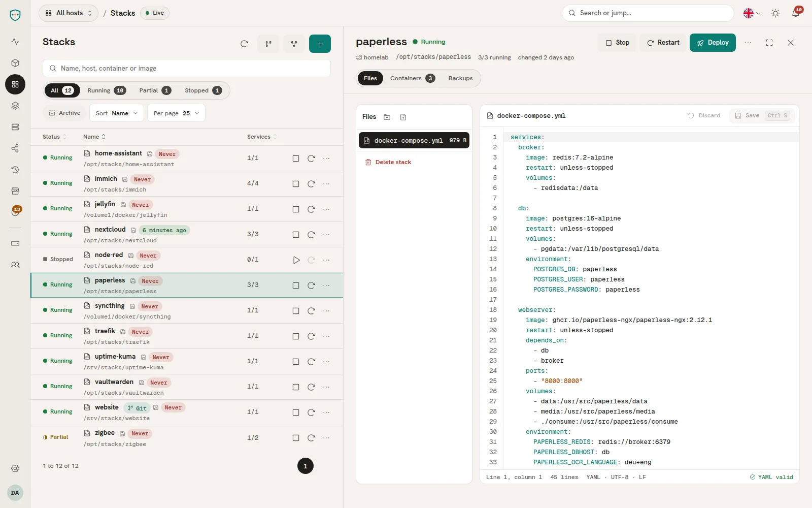The height and width of the screenshot is (508, 812).
Task: Restart the zigbee stack icon
Action: click(311, 438)
